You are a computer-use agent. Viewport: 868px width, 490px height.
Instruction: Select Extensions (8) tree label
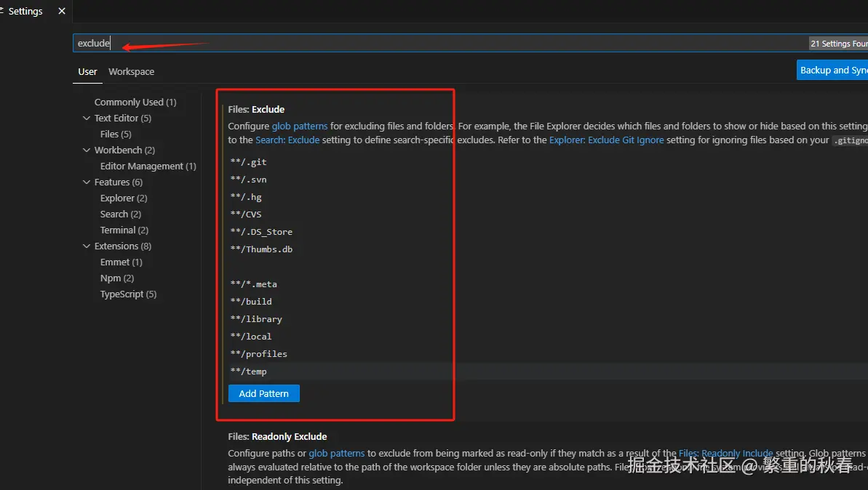point(122,246)
